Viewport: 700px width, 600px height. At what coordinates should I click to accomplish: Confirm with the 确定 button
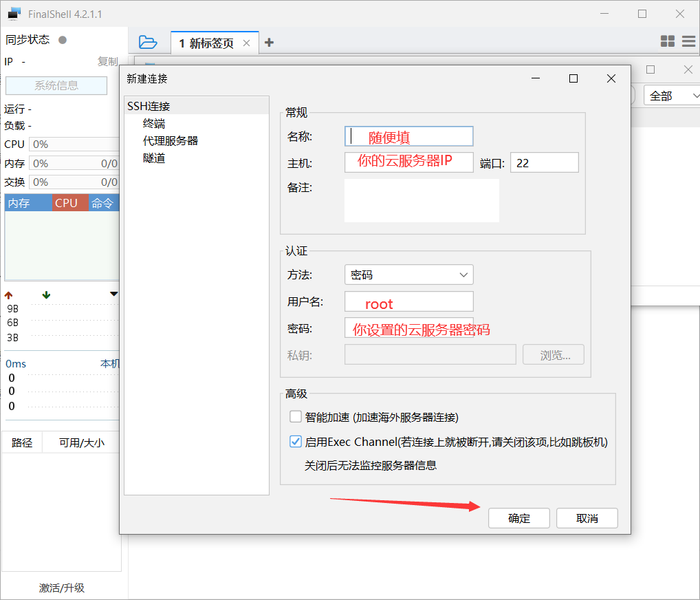518,518
